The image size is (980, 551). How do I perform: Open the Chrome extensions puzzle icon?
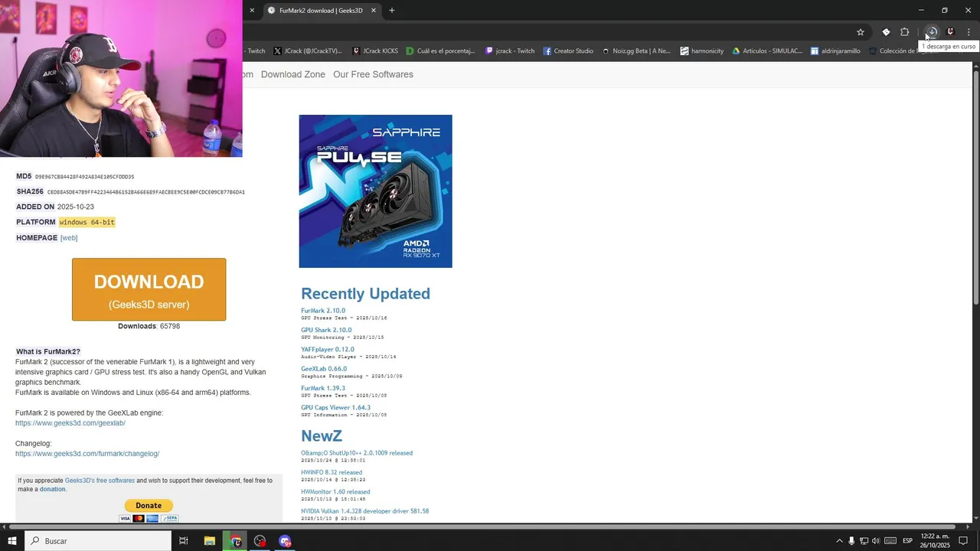click(904, 32)
